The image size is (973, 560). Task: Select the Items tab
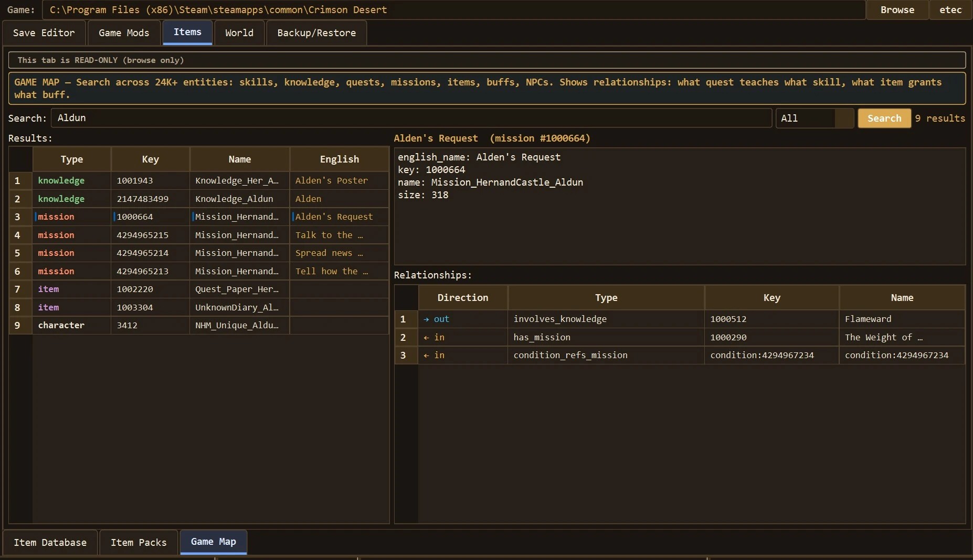point(187,33)
